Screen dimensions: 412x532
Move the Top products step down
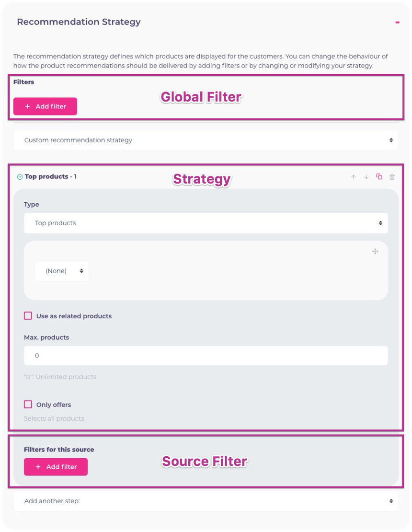(x=366, y=177)
